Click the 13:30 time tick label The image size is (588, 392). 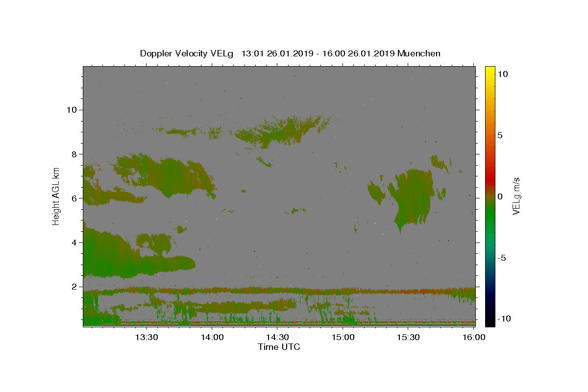(147, 337)
